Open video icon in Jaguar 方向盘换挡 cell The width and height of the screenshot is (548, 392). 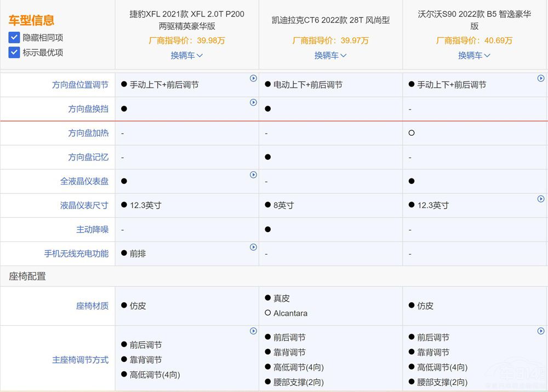(x=253, y=102)
